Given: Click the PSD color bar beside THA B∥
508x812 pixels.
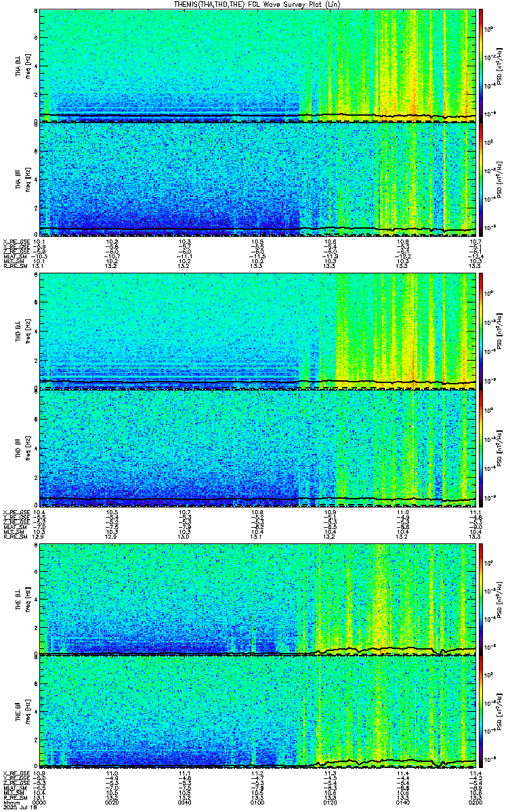Looking at the screenshot, I should tap(481, 179).
